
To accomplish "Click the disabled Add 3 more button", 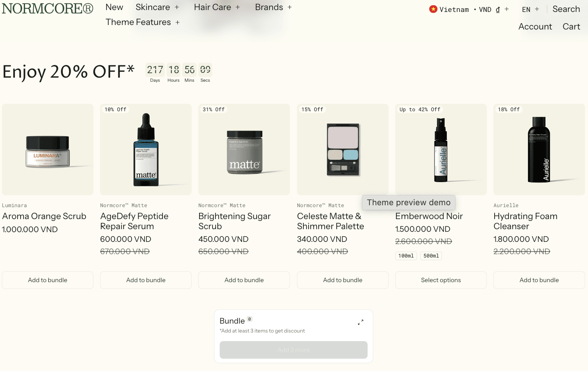I will [294, 350].
